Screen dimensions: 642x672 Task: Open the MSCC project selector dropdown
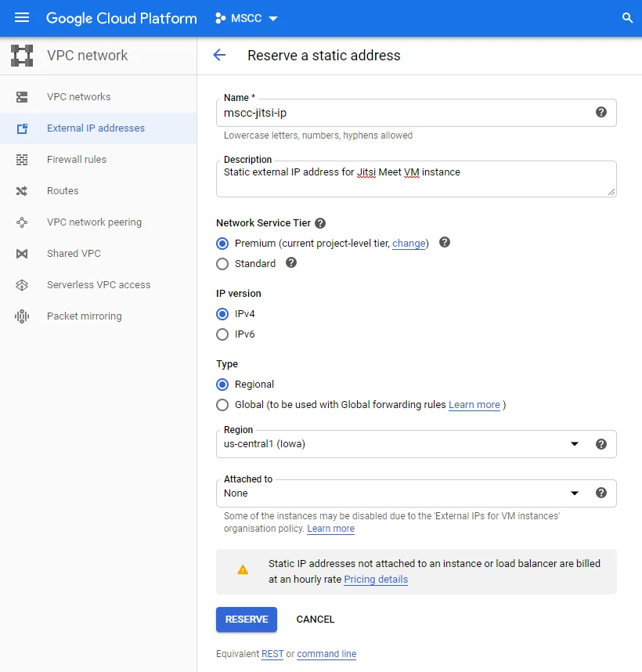247,18
